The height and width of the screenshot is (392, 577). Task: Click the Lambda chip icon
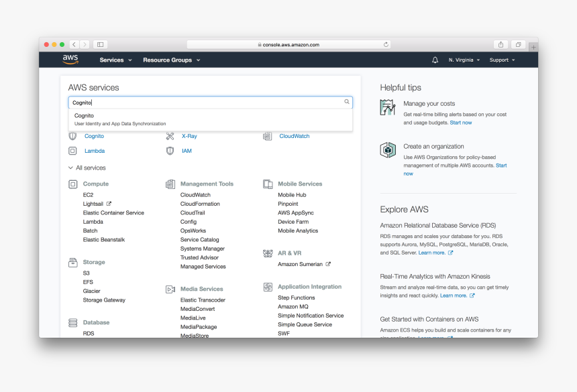pos(73,151)
